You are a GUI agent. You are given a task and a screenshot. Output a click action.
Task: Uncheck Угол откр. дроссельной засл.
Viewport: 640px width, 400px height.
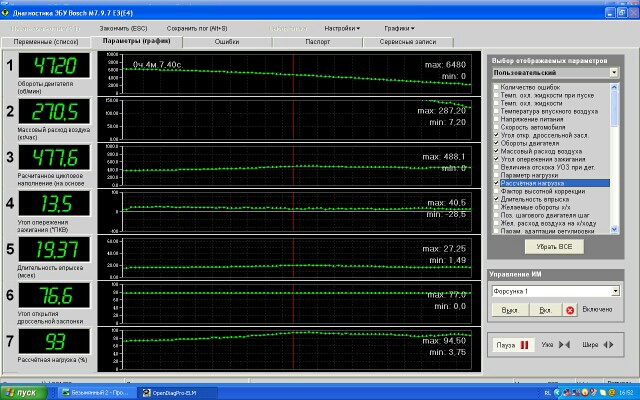click(496, 135)
